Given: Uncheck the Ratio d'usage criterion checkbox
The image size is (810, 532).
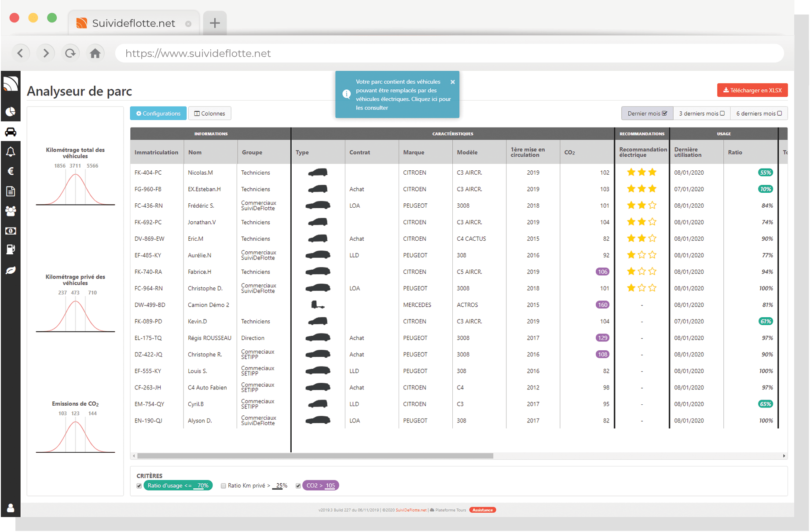Looking at the screenshot, I should click(x=139, y=486).
